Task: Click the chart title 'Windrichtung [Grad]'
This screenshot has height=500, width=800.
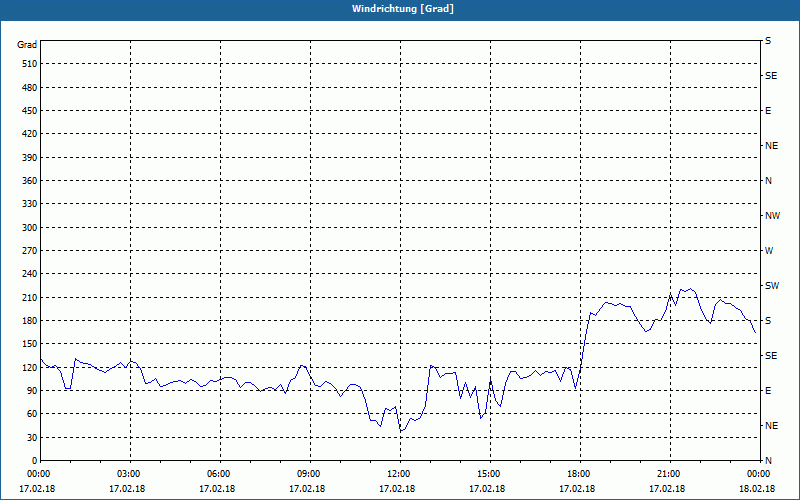Action: click(403, 9)
